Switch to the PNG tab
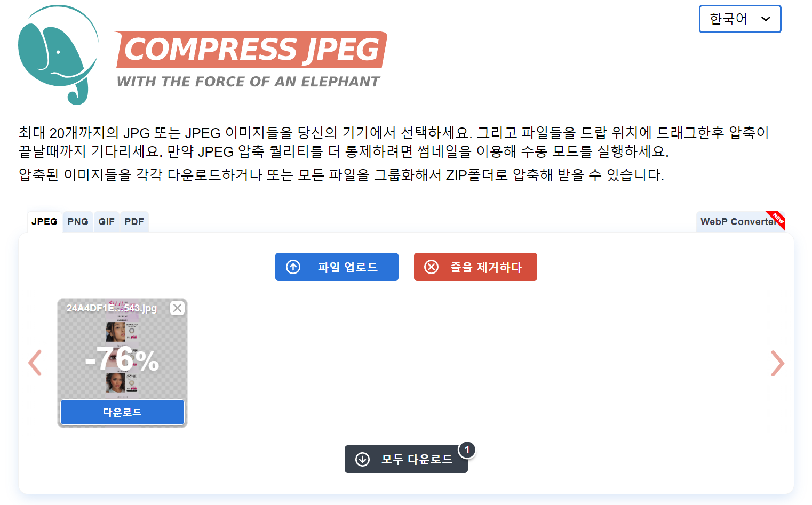 point(78,222)
